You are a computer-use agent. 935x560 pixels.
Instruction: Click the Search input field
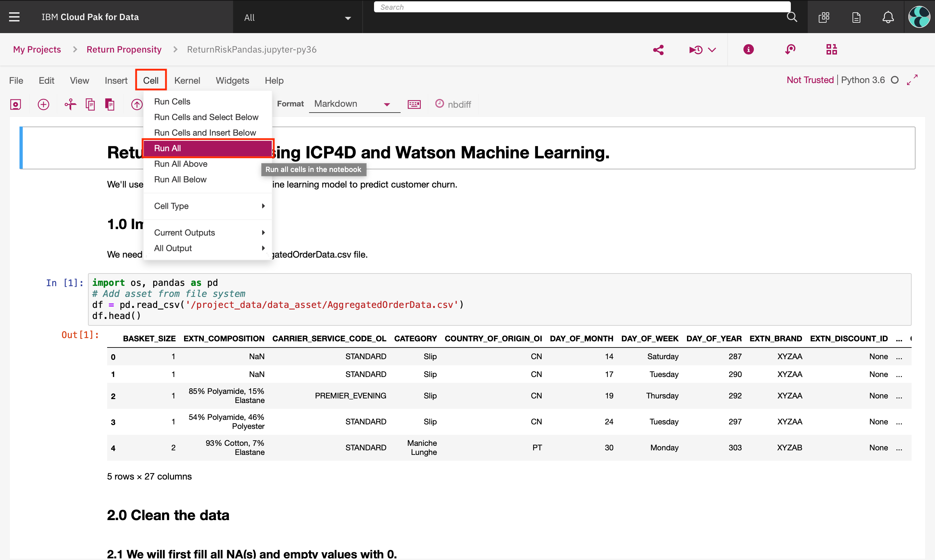[581, 7]
